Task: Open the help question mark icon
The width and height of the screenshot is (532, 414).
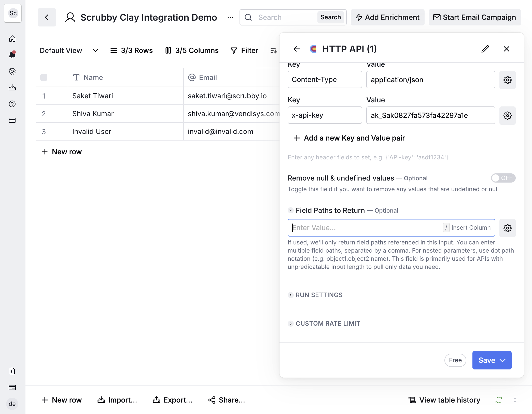Action: (12, 104)
